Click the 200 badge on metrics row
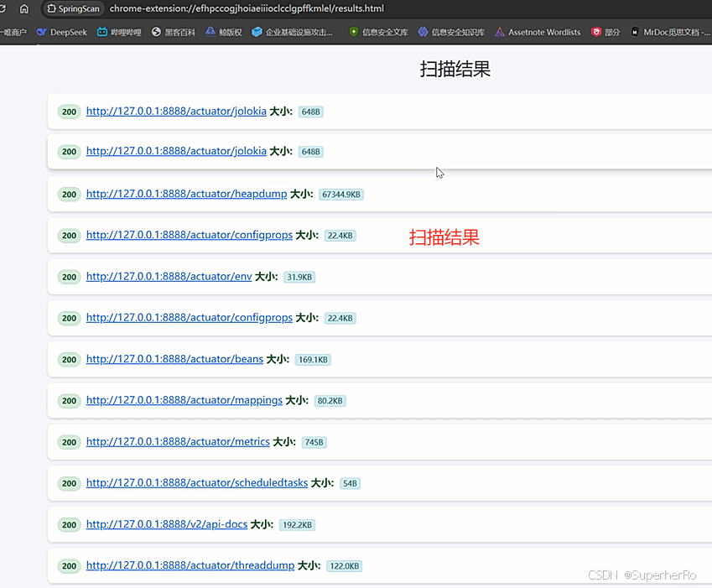Screen dimensions: 712x588 coord(69,442)
